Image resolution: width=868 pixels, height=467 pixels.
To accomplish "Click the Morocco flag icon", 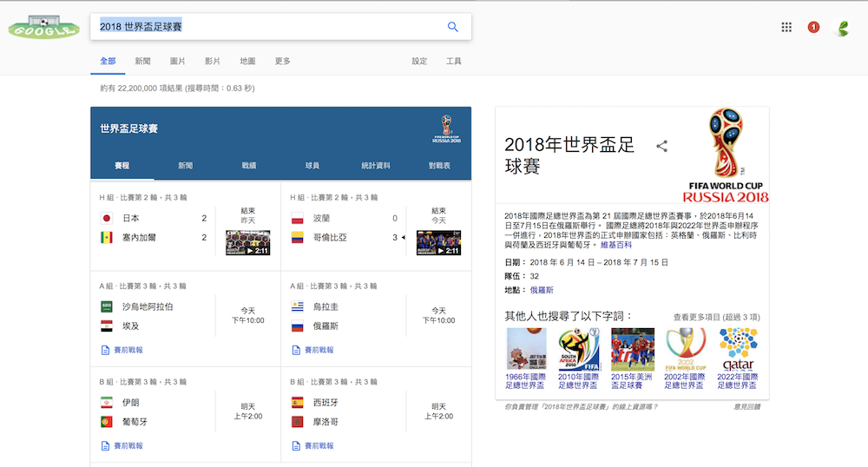I will [x=297, y=422].
